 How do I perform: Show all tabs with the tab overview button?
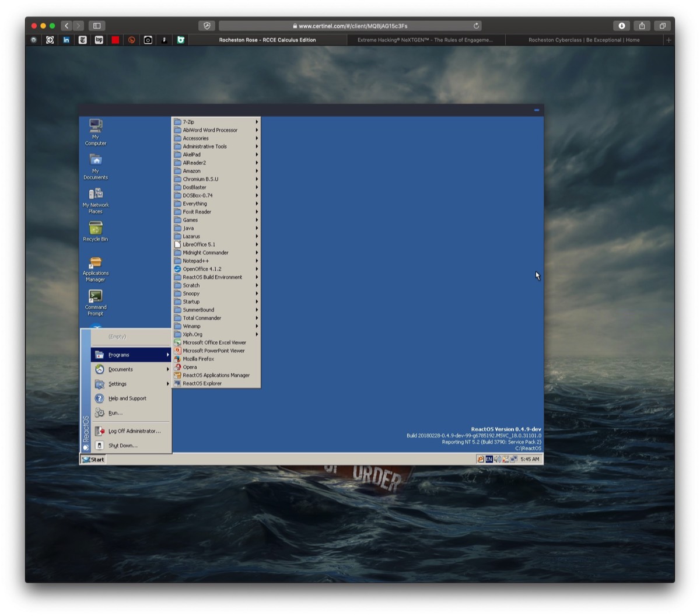click(662, 26)
